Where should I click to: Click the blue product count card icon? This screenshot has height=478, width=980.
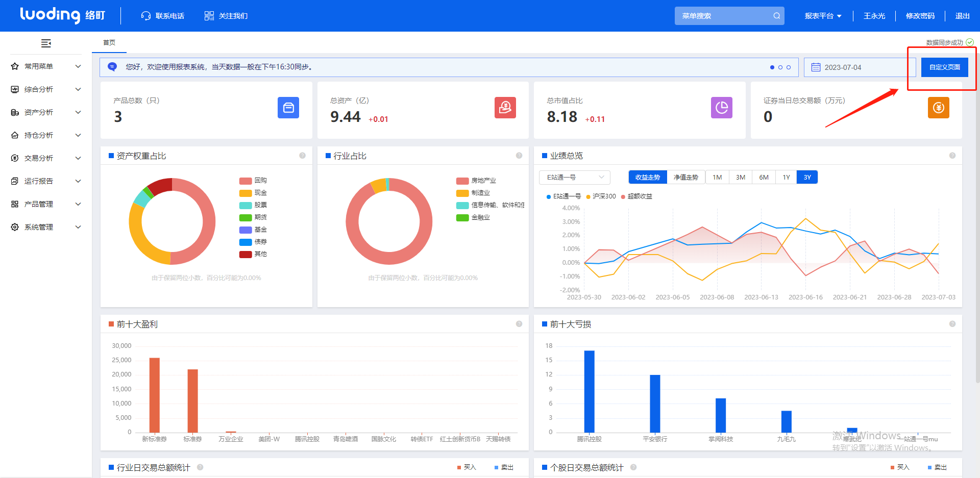[288, 108]
